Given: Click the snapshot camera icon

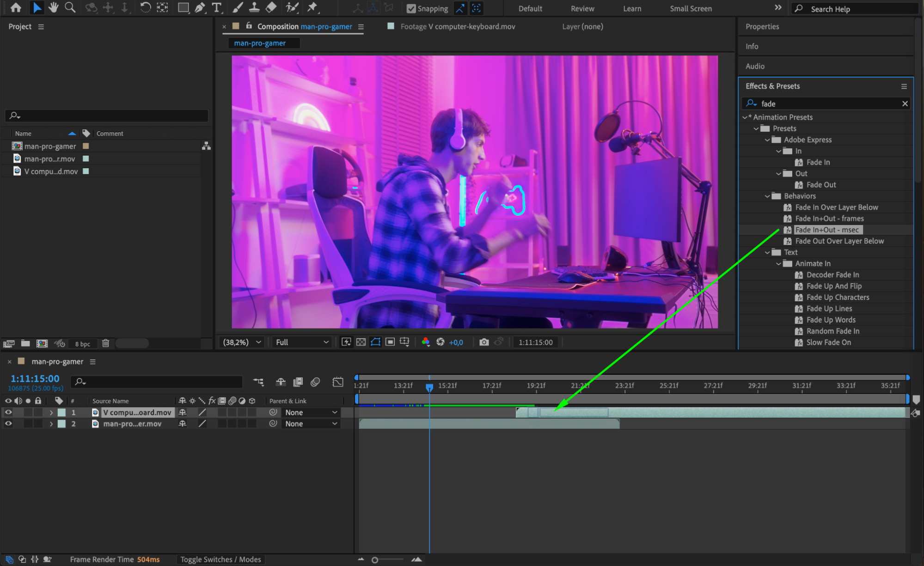Looking at the screenshot, I should pos(483,342).
